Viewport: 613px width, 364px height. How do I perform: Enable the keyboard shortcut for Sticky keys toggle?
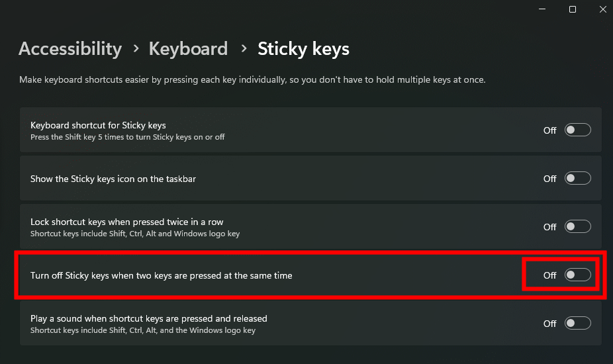point(577,130)
